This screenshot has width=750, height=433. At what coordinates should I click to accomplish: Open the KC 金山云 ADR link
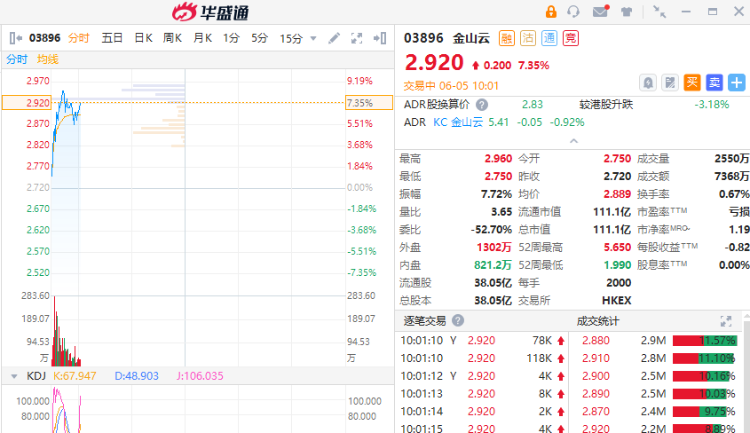[x=458, y=122]
